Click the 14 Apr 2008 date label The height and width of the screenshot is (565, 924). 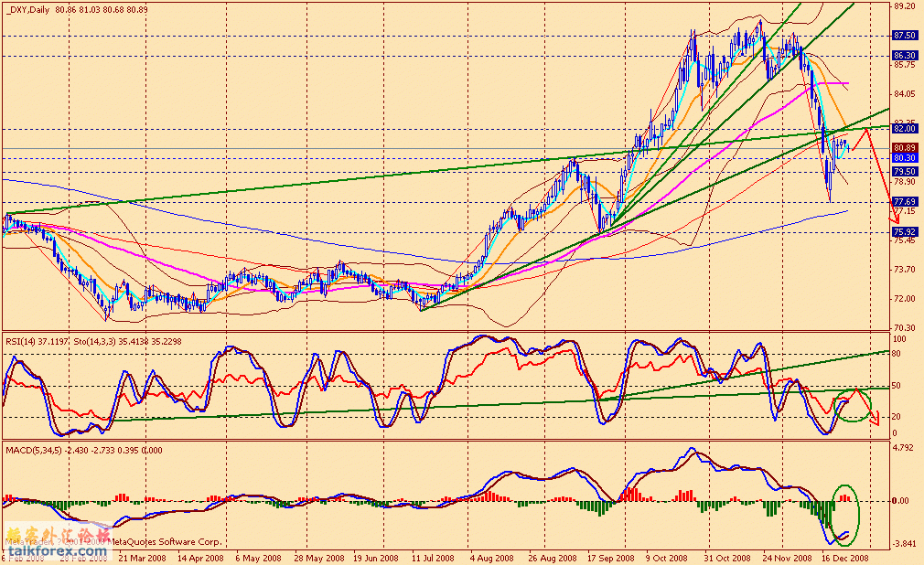coord(199,558)
